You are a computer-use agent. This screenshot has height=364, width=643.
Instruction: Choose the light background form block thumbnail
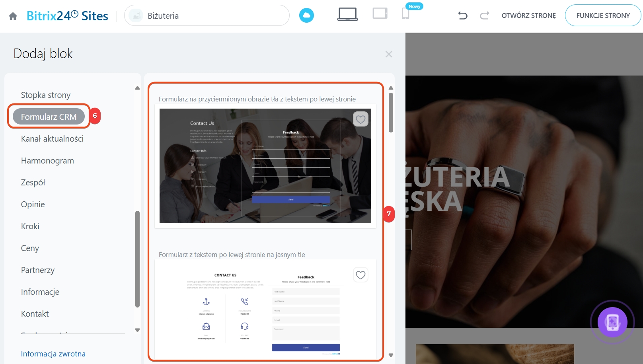coord(265,309)
